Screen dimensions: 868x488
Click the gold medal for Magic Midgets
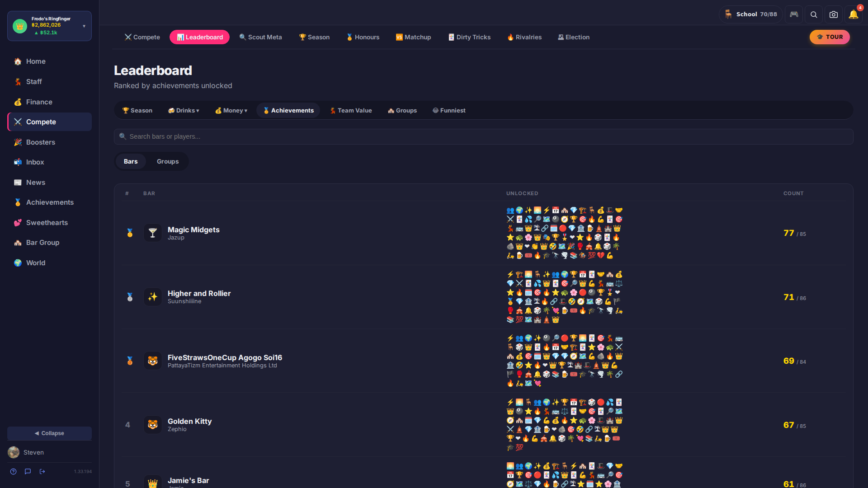[x=130, y=233]
